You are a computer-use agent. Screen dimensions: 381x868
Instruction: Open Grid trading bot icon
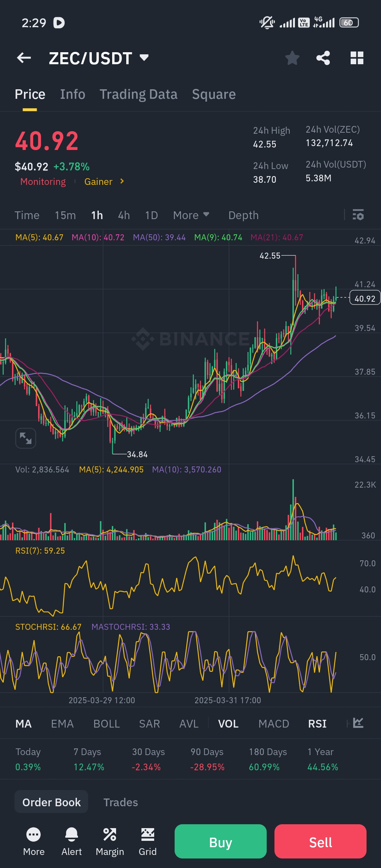[x=147, y=842]
